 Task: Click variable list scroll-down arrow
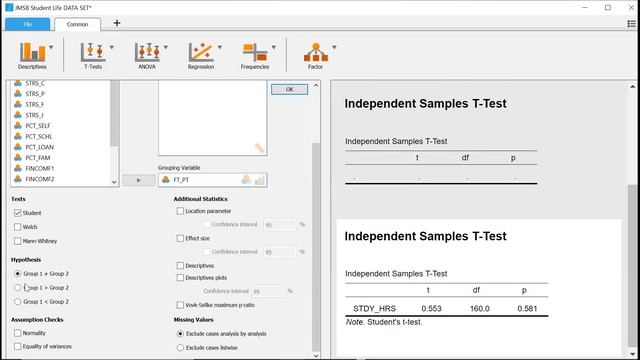click(114, 182)
